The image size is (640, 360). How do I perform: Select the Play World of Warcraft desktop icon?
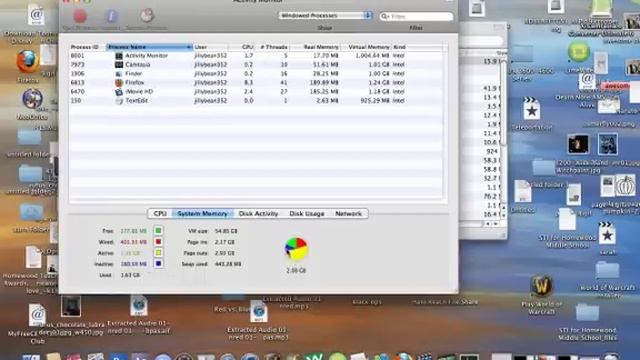(x=542, y=287)
